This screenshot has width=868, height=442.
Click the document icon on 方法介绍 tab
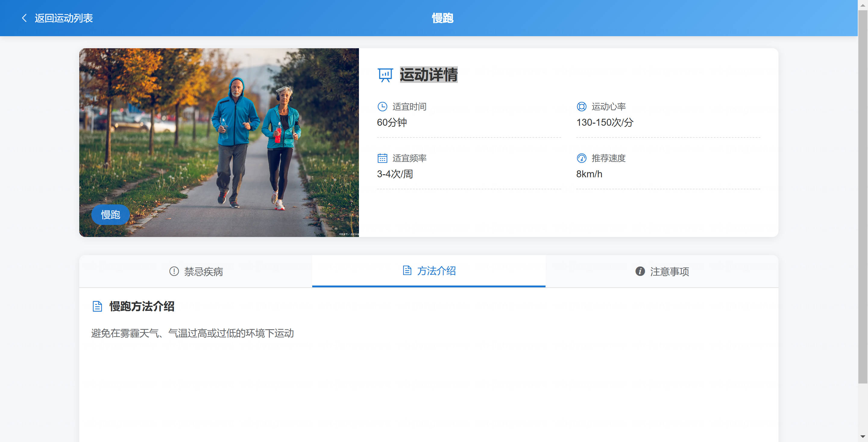point(407,270)
